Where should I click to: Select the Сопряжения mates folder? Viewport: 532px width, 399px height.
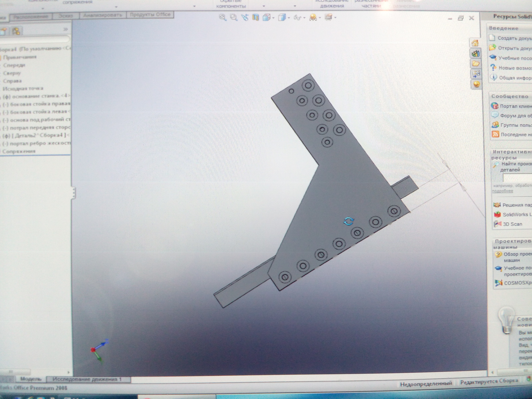[19, 151]
